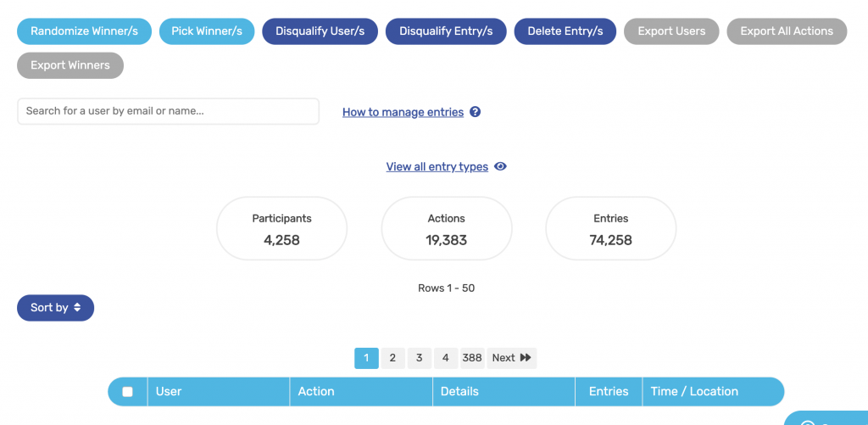Go to page 2 of entries
Image resolution: width=868 pixels, height=425 pixels.
click(x=392, y=358)
